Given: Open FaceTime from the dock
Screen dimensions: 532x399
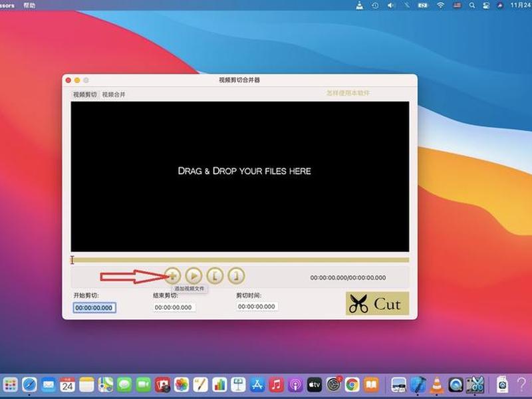Looking at the screenshot, I should (x=144, y=385).
